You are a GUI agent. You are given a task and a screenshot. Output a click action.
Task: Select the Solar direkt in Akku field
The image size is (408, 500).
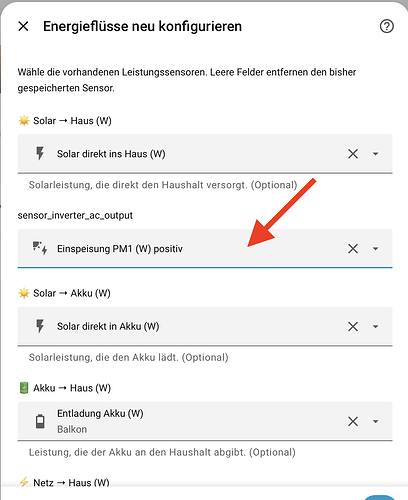[x=205, y=326]
